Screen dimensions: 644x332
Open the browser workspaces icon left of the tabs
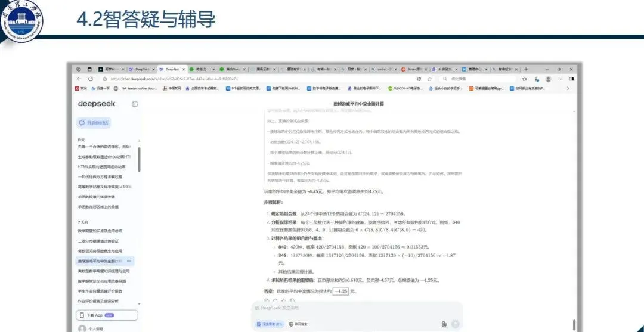pos(79,69)
